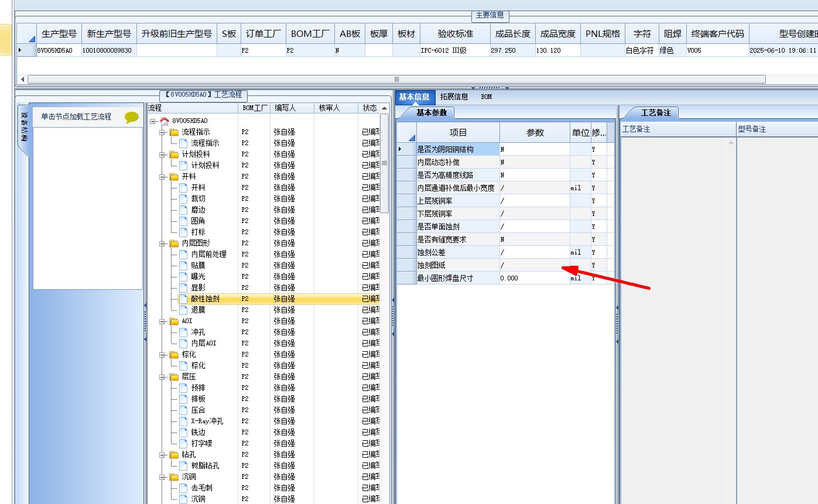Click the horizontal scrollbar under main info grid
The image size is (818, 504).
396,79
